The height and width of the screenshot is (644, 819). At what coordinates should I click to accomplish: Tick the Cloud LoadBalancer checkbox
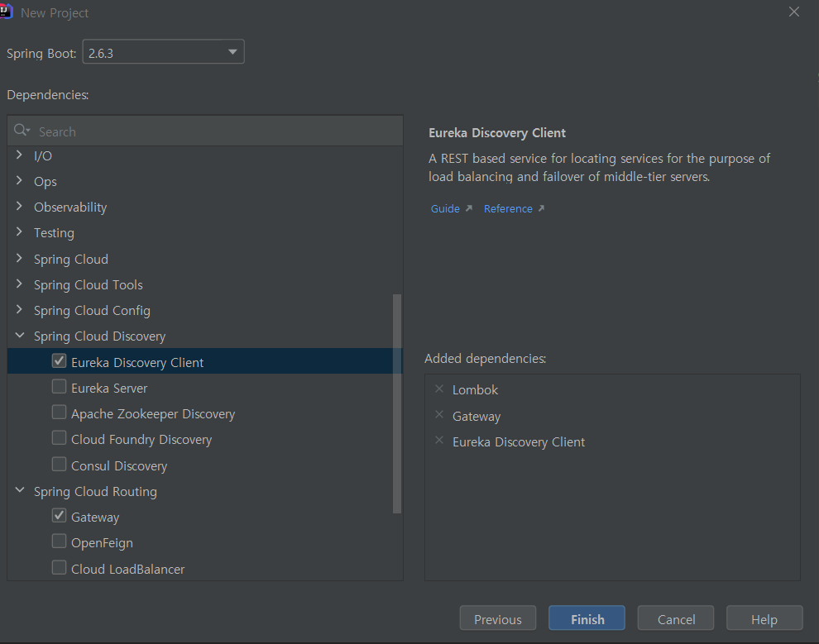59,567
